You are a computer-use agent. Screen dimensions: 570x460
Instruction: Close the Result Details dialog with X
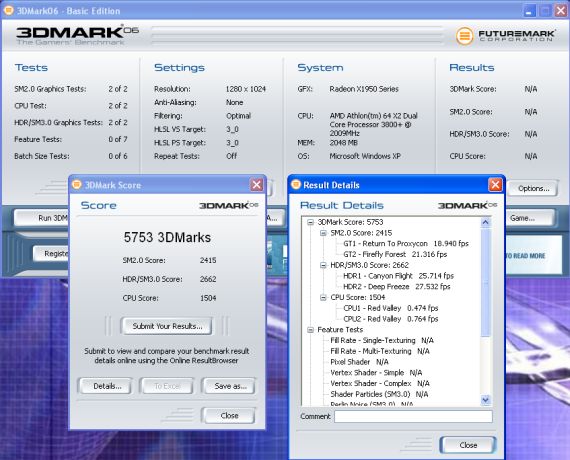coord(495,185)
